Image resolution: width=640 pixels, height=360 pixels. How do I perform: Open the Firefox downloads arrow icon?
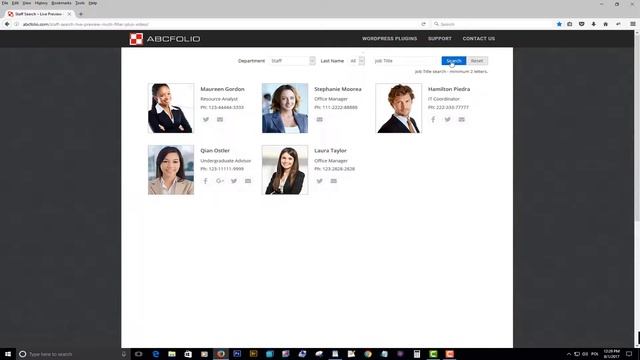click(593, 24)
